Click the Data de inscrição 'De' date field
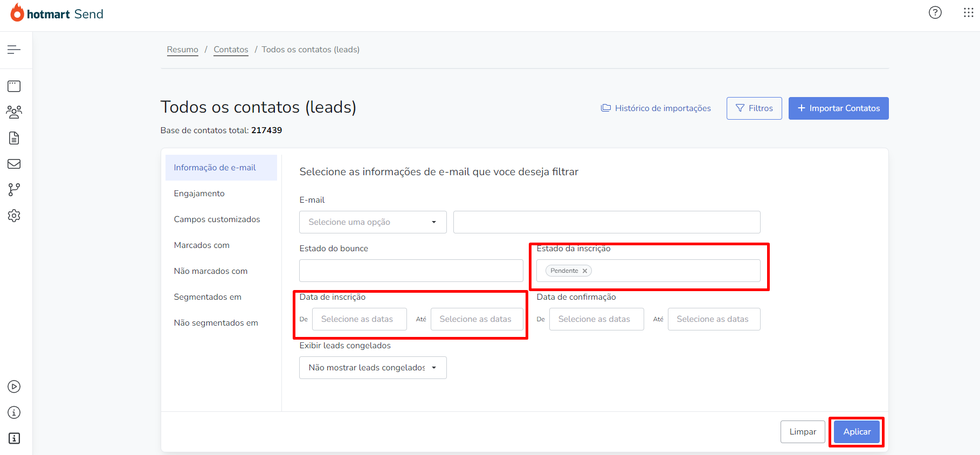The image size is (980, 455). coord(359,319)
